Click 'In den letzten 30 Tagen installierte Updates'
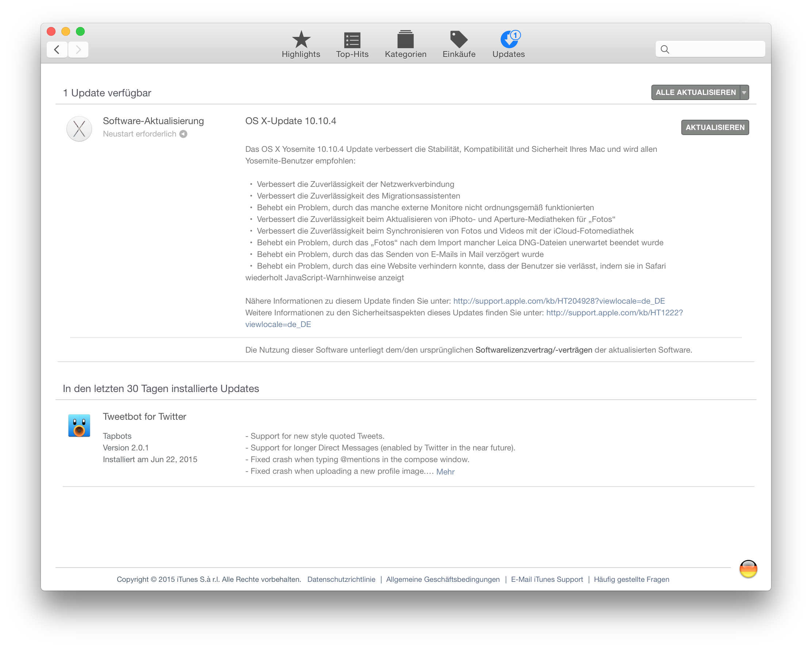812x649 pixels. point(161,388)
